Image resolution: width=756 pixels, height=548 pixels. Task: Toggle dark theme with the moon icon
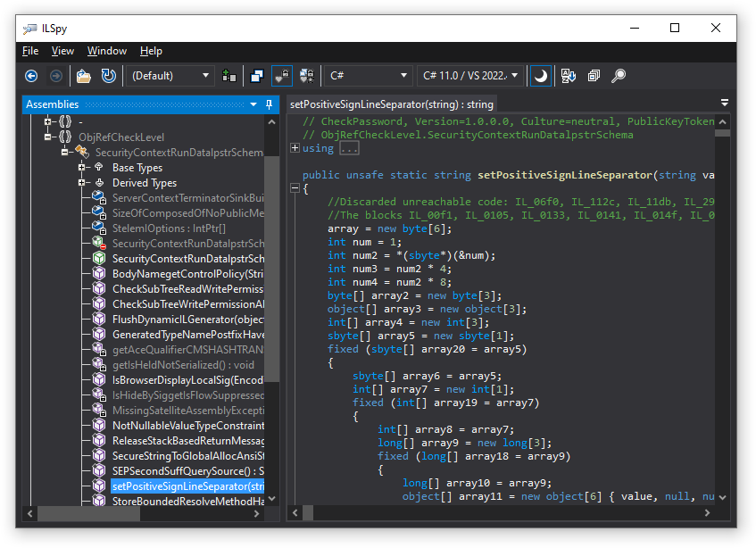point(540,76)
